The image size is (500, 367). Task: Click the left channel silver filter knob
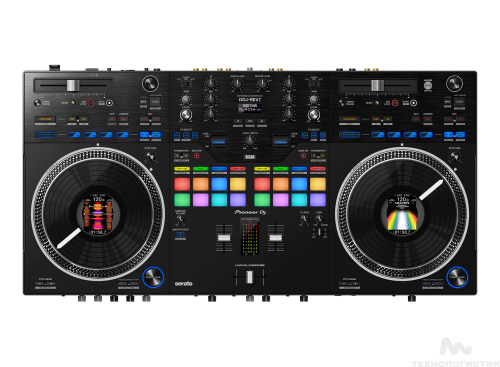[186, 115]
